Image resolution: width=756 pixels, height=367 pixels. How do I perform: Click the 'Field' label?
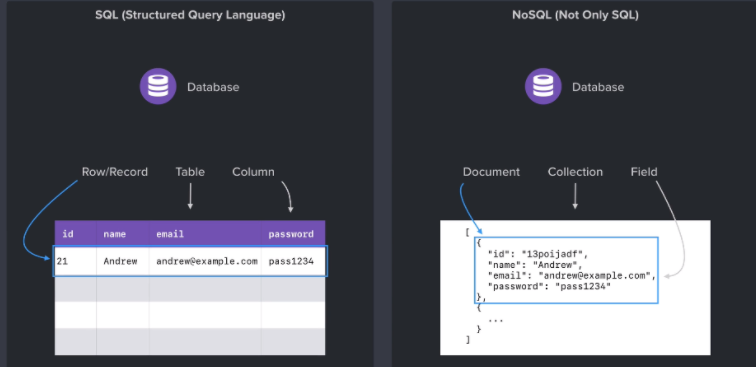[x=644, y=172]
